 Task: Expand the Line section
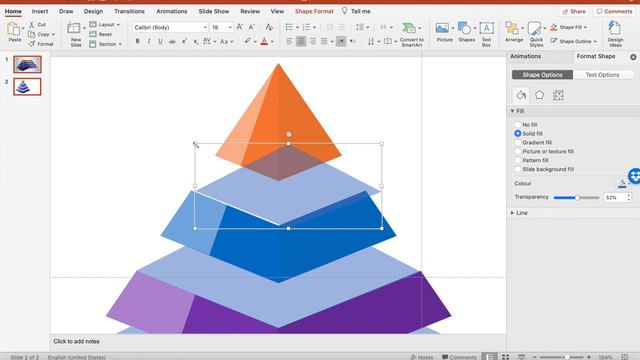512,213
